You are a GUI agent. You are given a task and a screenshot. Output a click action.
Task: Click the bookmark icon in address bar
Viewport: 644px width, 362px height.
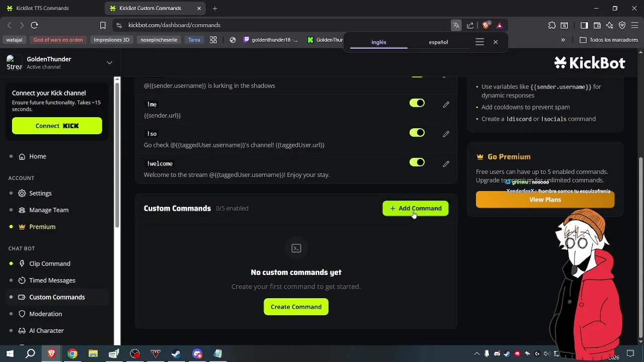point(103,25)
